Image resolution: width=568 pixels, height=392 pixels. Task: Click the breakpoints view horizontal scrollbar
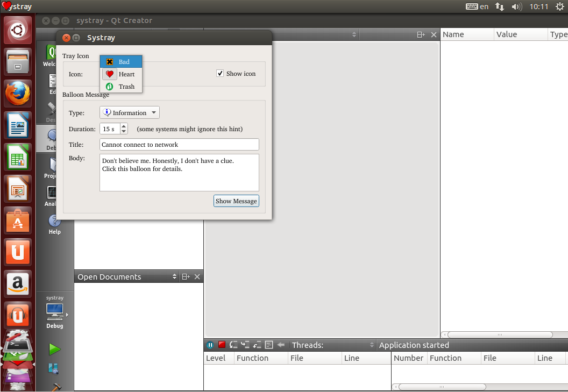pos(442,387)
